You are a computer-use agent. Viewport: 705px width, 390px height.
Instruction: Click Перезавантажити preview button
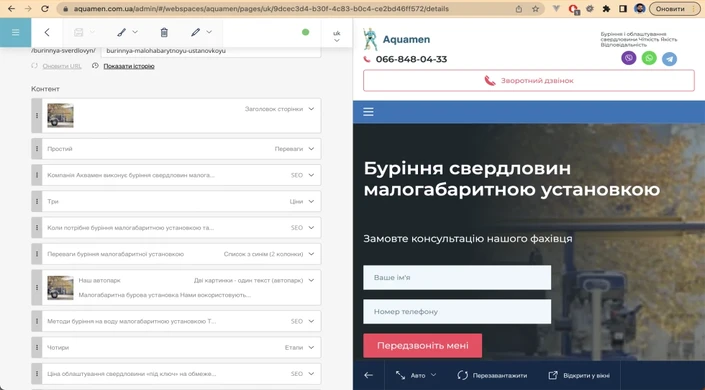[492, 375]
